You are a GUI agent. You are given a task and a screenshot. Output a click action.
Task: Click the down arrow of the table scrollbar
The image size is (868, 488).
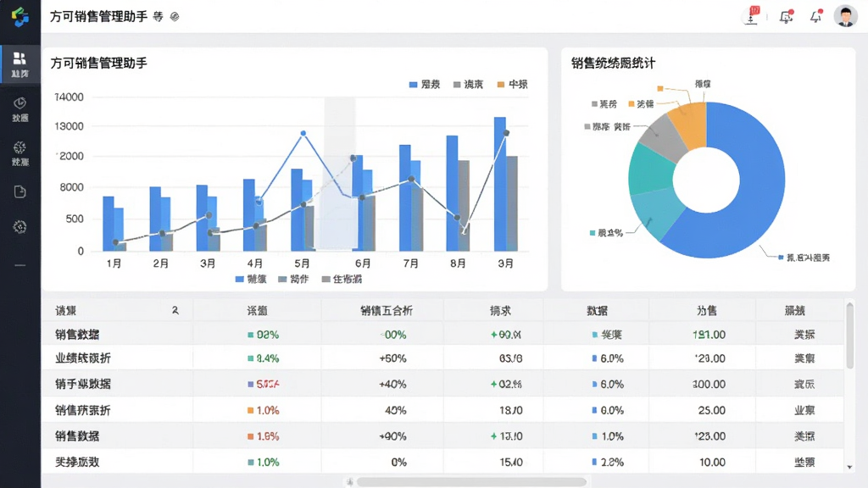click(849, 468)
